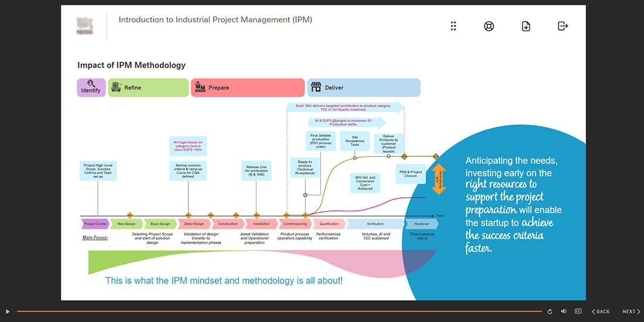Click the Project Charter timeline chevron
Screen dimensions: 644x322
tap(95, 224)
